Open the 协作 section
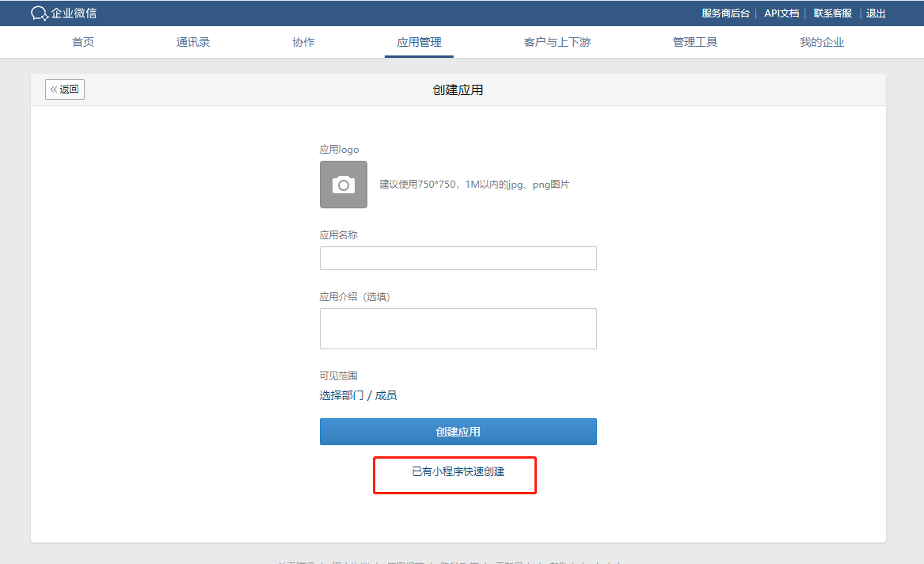Viewport: 924px width, 564px height. (303, 42)
